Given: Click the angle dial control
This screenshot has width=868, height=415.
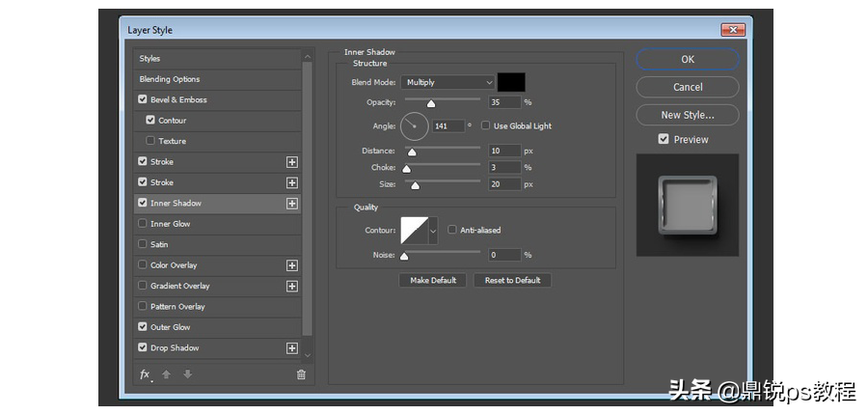Looking at the screenshot, I should pyautogui.click(x=414, y=126).
